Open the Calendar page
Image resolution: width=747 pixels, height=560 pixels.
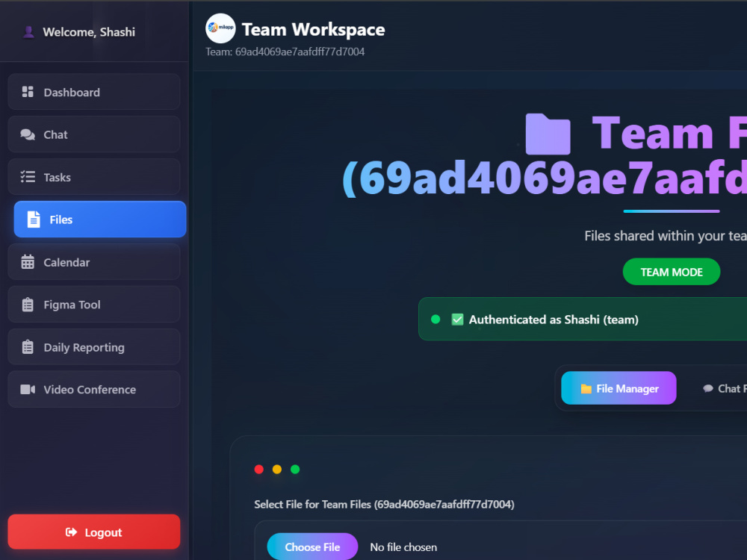[x=94, y=262]
